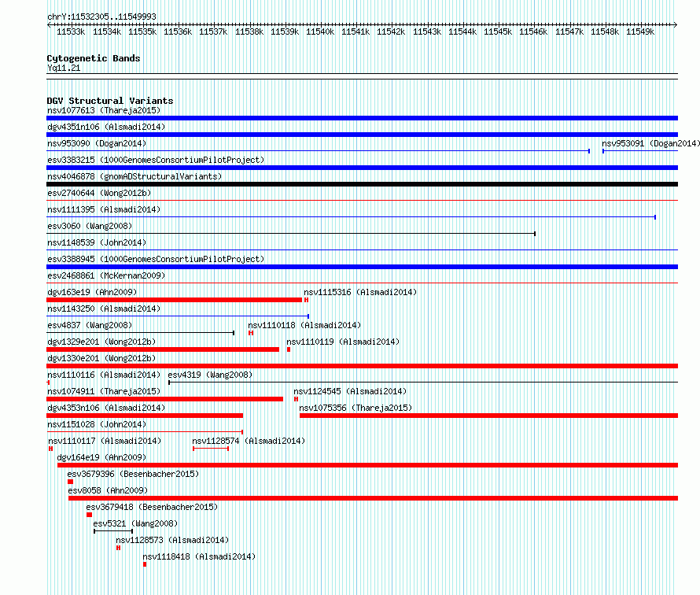Click the esv2740644 (Wong2012b) label

tap(99, 193)
